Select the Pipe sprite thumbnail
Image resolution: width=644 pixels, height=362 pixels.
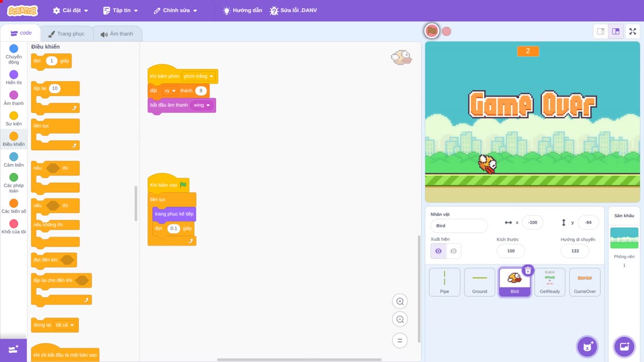[444, 282]
